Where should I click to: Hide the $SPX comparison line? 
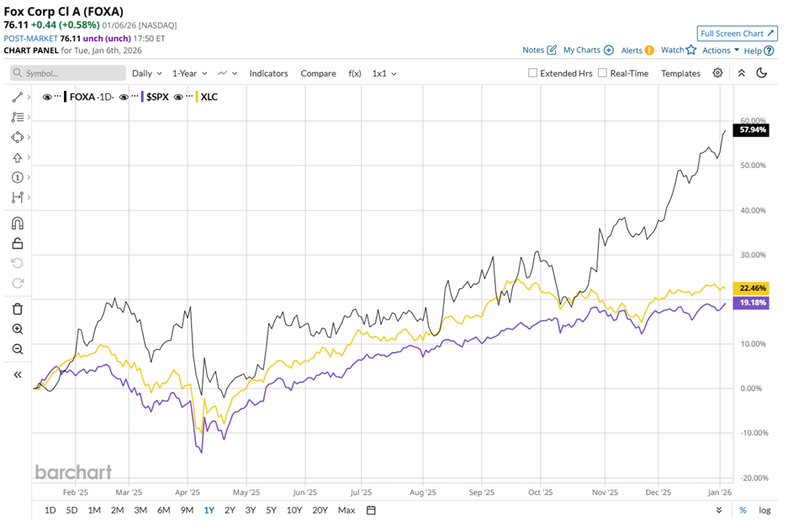tap(124, 97)
